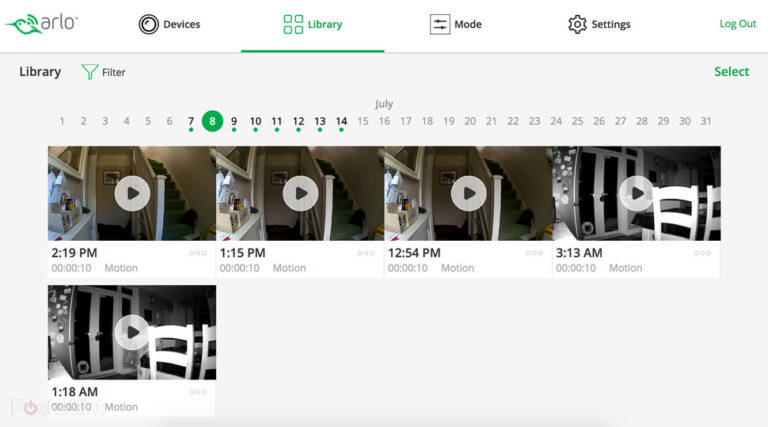Screen dimensions: 768x427
Task: Open Devices via the camera lens icon
Action: tap(148, 24)
